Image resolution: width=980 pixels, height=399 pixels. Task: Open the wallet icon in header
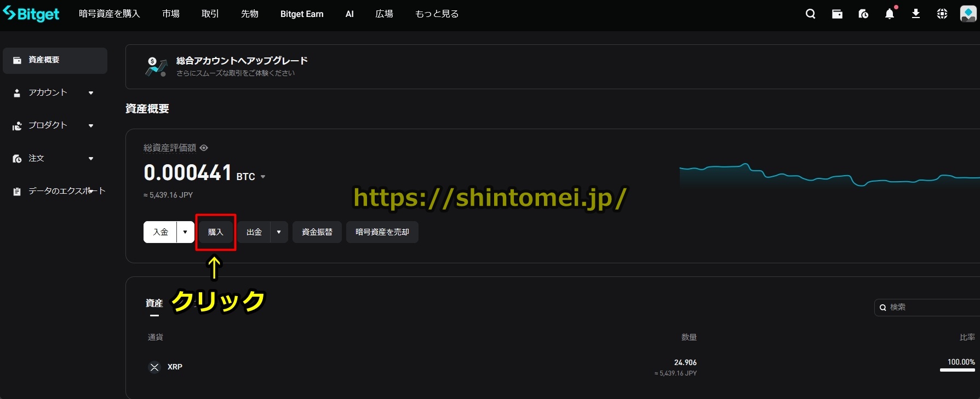pos(837,14)
